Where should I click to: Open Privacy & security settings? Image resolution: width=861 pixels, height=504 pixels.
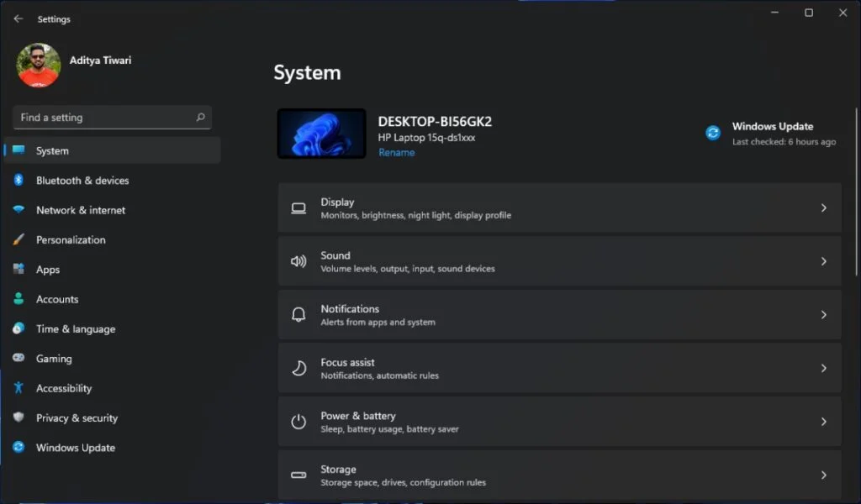click(x=77, y=417)
